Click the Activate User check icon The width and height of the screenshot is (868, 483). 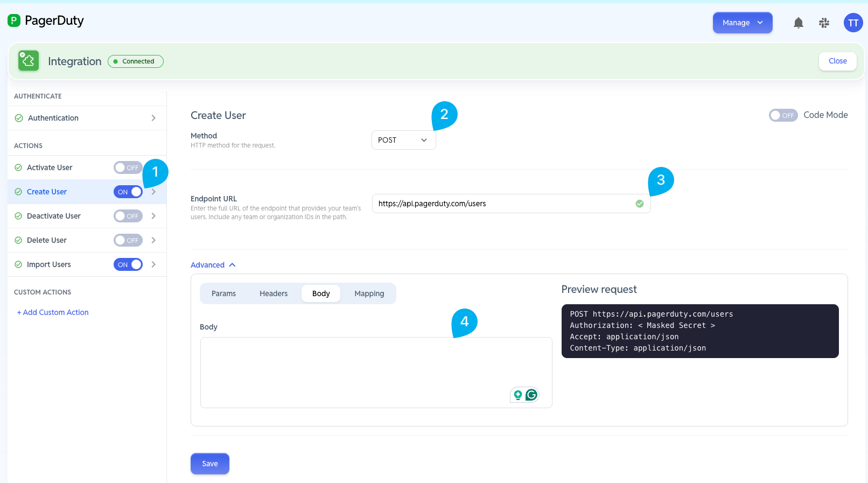pyautogui.click(x=18, y=167)
